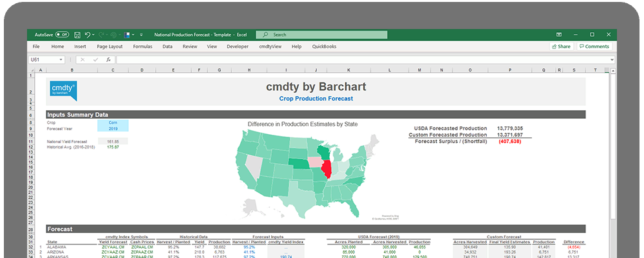Open dropdown beside the blue-square icon
The height and width of the screenshot is (258, 644).
[x=133, y=35]
